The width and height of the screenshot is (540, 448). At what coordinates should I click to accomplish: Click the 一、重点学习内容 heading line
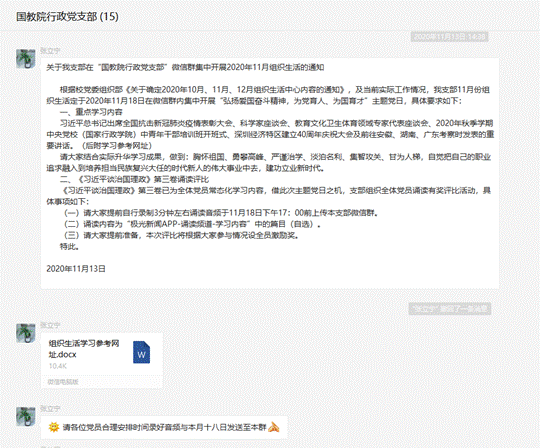pyautogui.click(x=91, y=112)
